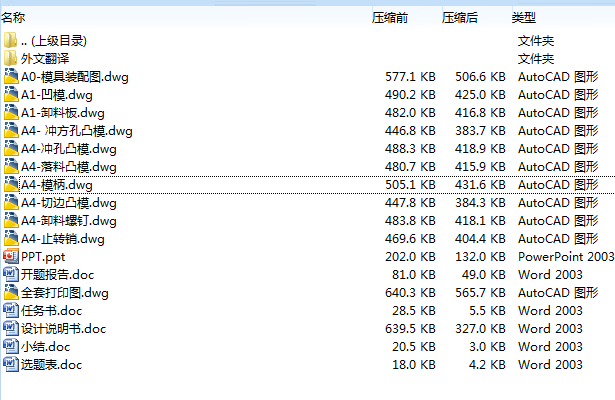Sort by the 名称 column header
Screen dimensions: 615x400
click(13, 18)
